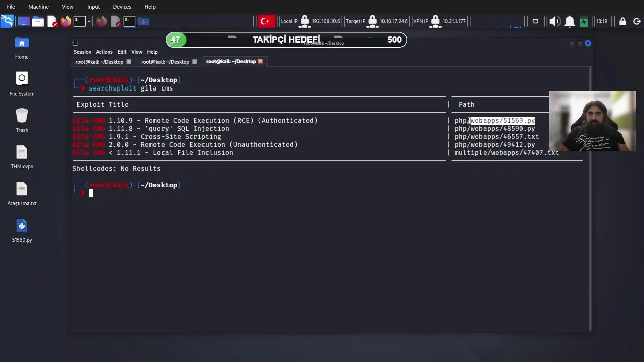
Task: Open the terminal Session menu
Action: (83, 52)
